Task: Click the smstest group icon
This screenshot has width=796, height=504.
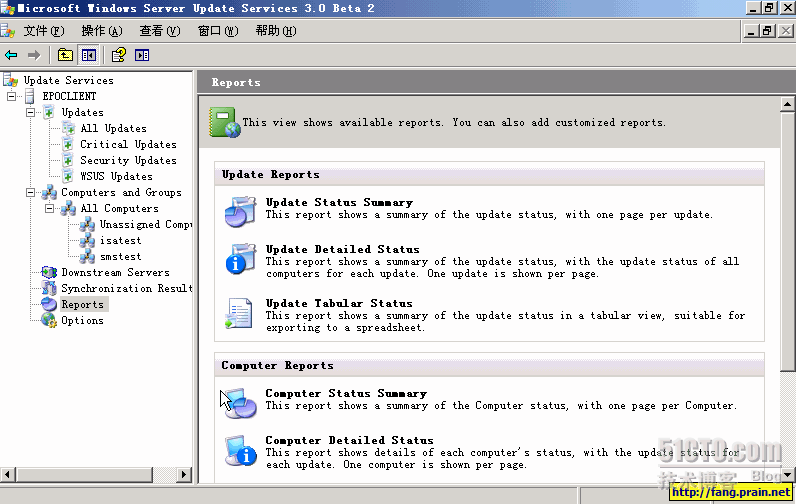Action: [87, 256]
